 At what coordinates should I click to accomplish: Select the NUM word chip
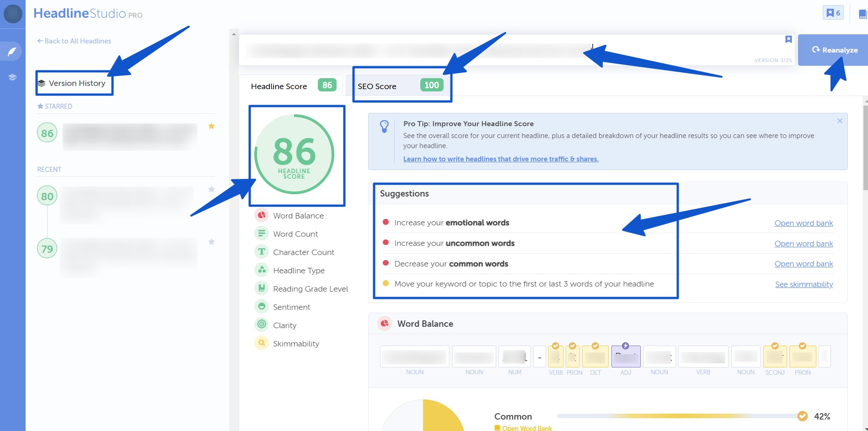click(x=514, y=357)
